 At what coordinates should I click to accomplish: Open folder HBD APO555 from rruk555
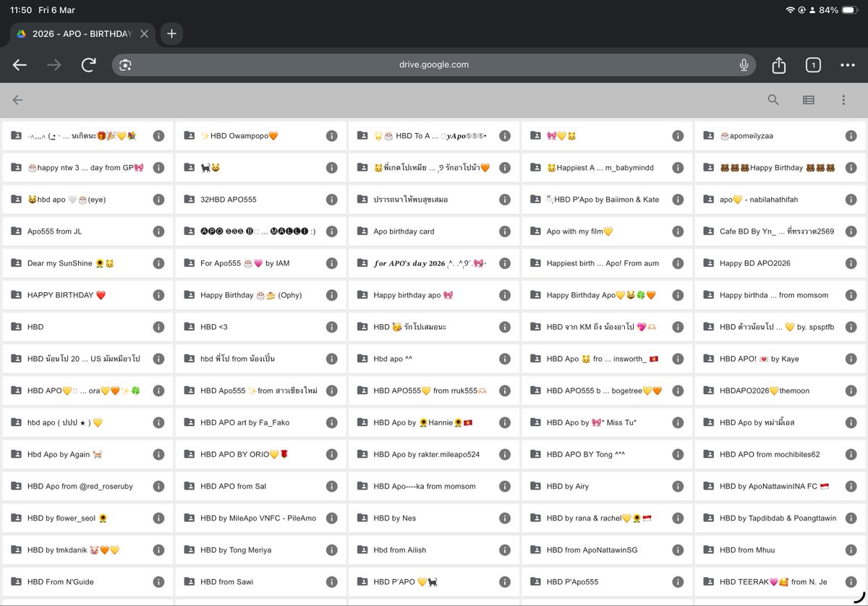[x=434, y=391]
